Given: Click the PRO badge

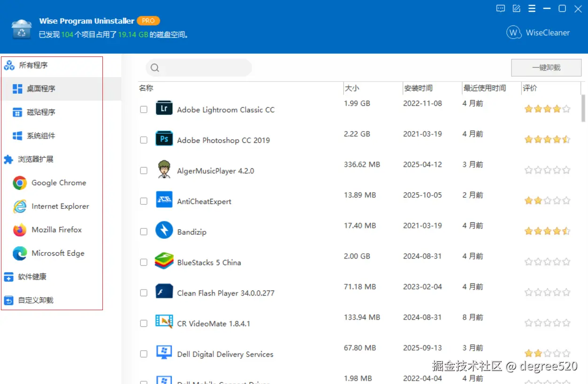Looking at the screenshot, I should [148, 21].
